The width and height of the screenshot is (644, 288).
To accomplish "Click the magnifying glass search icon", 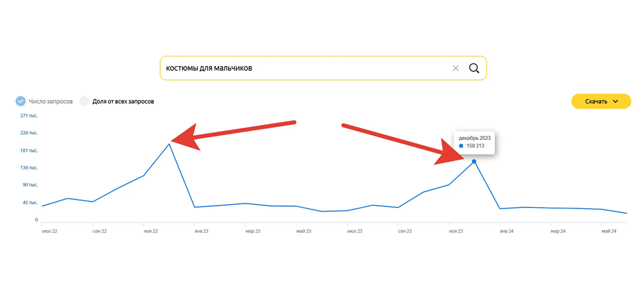I will [474, 68].
